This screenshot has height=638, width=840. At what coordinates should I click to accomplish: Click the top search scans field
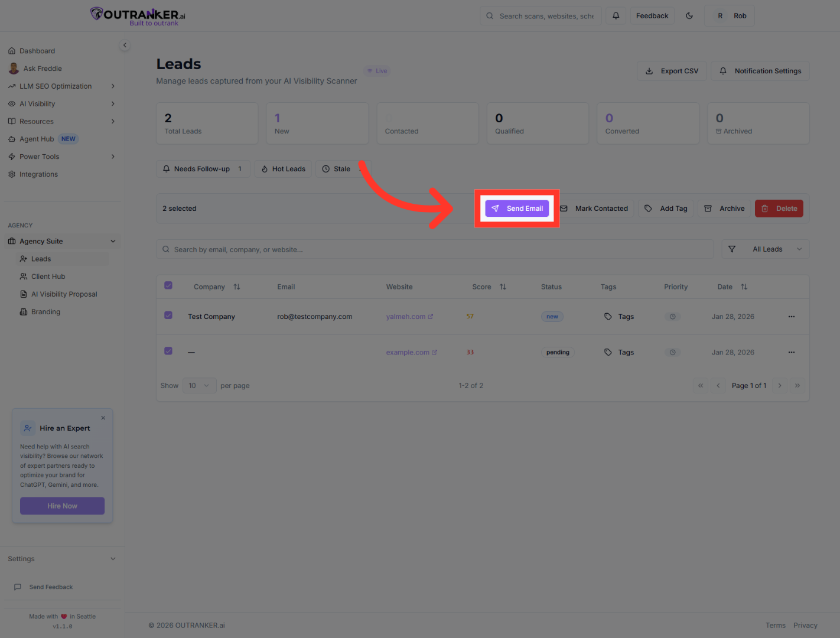click(541, 16)
